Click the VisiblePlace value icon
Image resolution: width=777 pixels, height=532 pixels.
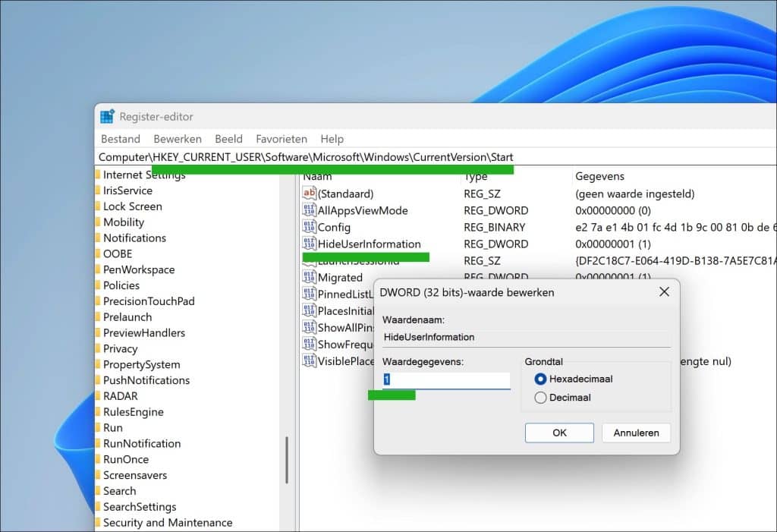310,360
